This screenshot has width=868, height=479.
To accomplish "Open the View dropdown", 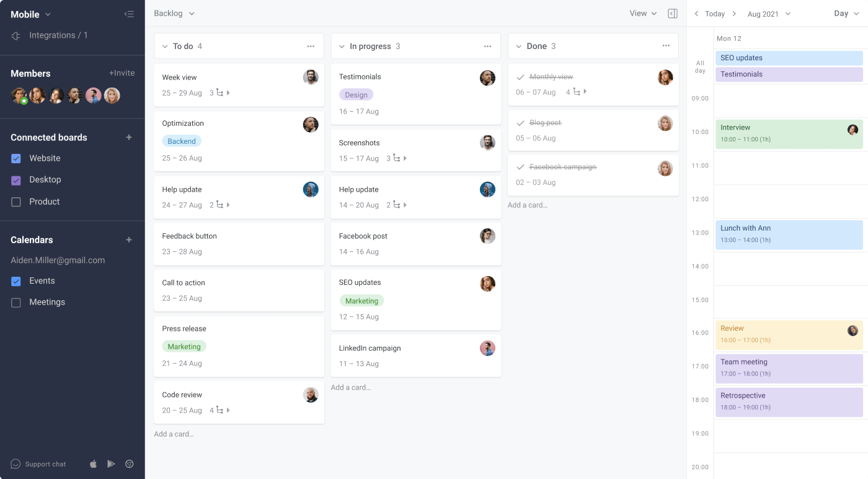I will coord(642,12).
